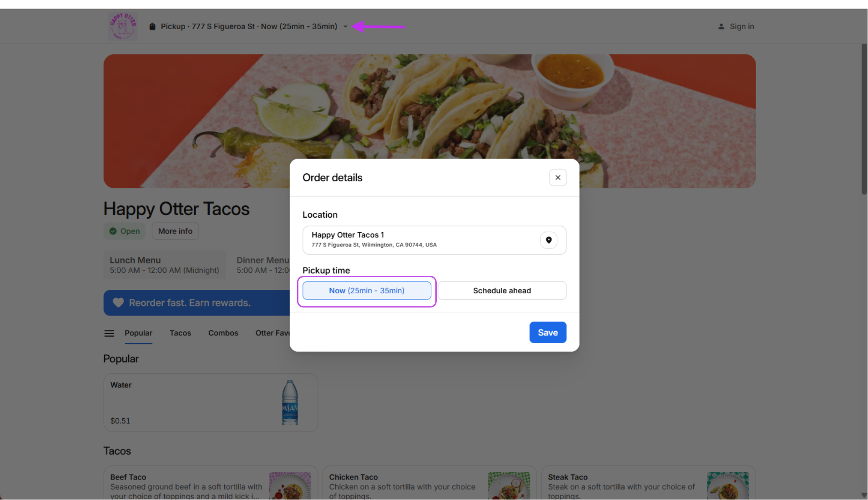Click the pickup bag icon in header

[x=152, y=26]
